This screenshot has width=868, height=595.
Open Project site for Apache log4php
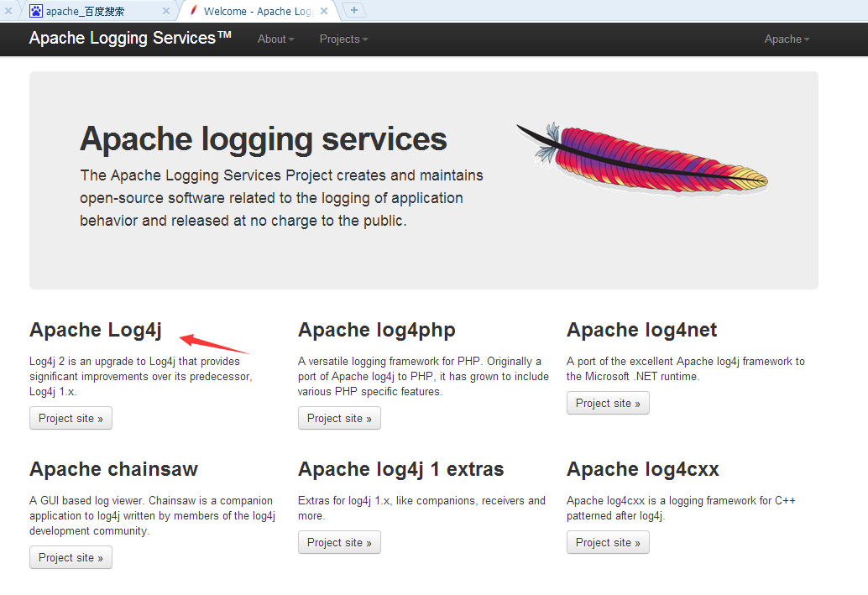point(339,419)
